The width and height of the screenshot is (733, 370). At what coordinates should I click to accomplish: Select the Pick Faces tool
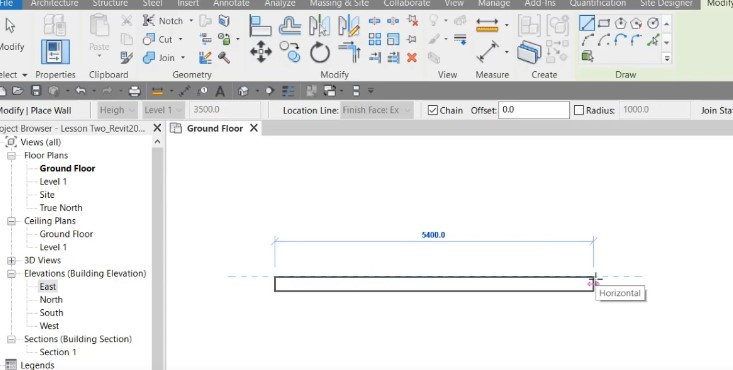point(588,57)
